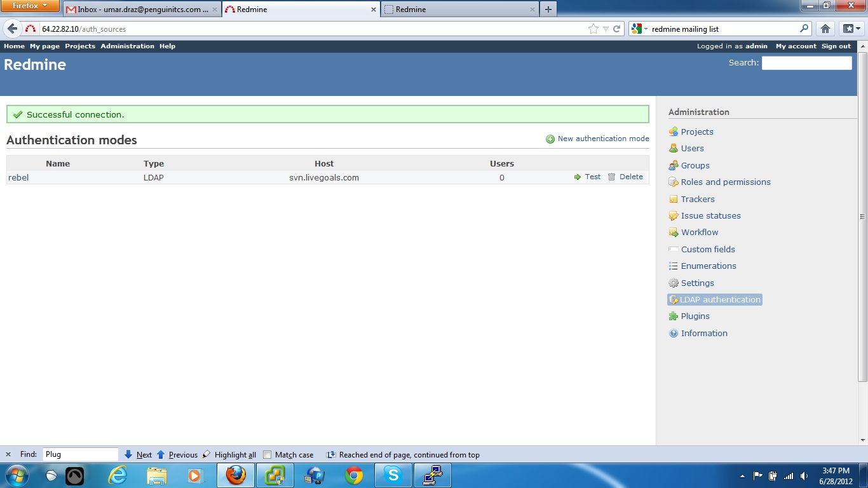The height and width of the screenshot is (488, 868).
Task: Select the Plugins puzzle-piece icon
Action: 673,316
